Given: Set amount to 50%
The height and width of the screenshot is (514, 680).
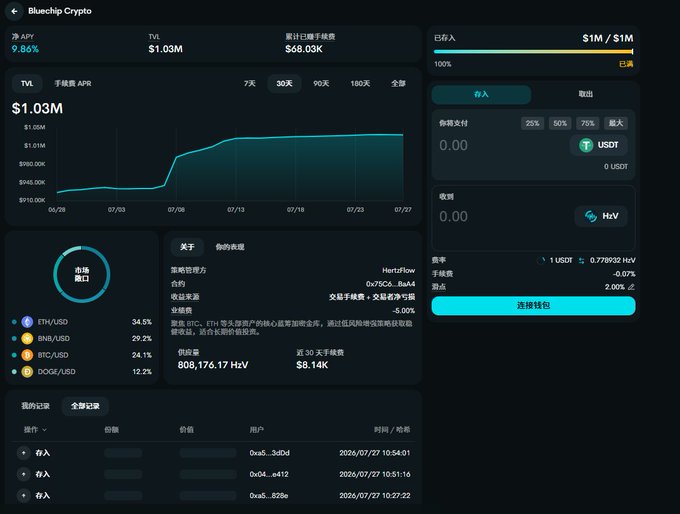Looking at the screenshot, I should (560, 123).
